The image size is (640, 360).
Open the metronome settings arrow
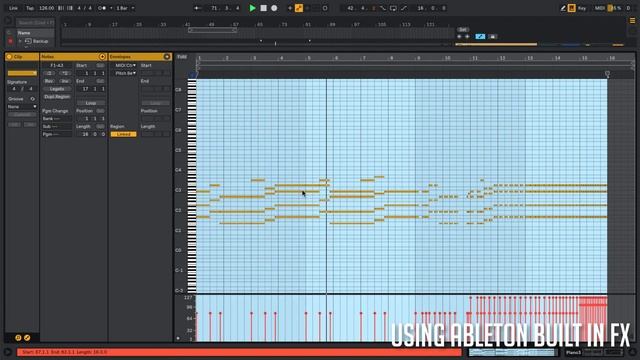[x=111, y=8]
